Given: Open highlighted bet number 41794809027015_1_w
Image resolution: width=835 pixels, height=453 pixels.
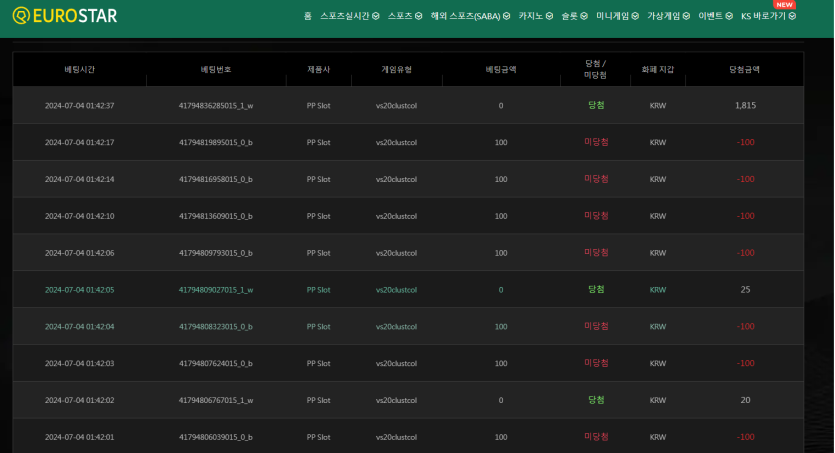Looking at the screenshot, I should click(216, 290).
